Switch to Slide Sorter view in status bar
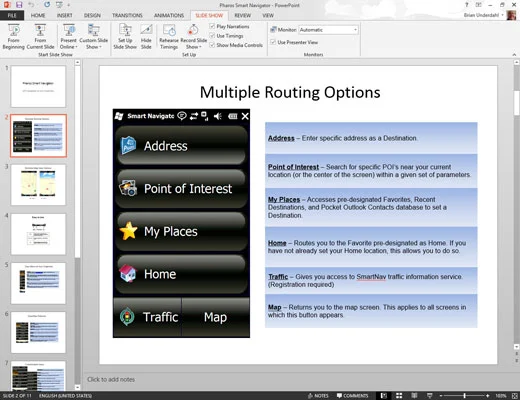The height and width of the screenshot is (400, 520). [x=399, y=396]
